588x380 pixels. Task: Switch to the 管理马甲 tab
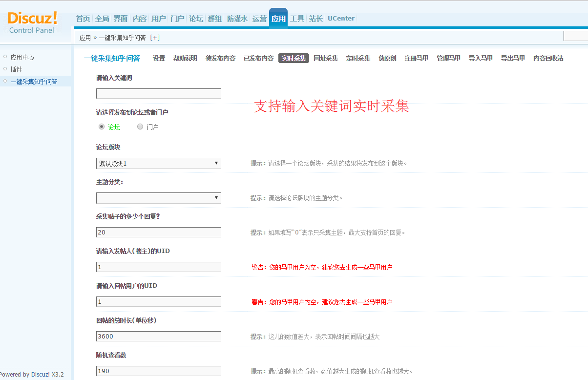pyautogui.click(x=449, y=58)
